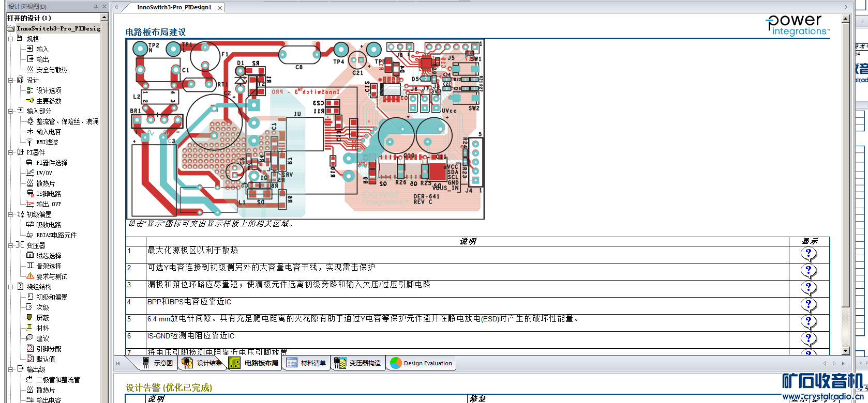This screenshot has height=403, width=868.
Task: Select 材料 in the design tree
Action: click(x=42, y=328)
